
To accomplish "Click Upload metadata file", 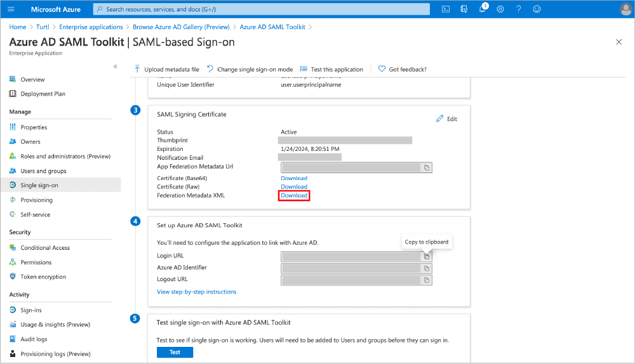I will pos(166,69).
